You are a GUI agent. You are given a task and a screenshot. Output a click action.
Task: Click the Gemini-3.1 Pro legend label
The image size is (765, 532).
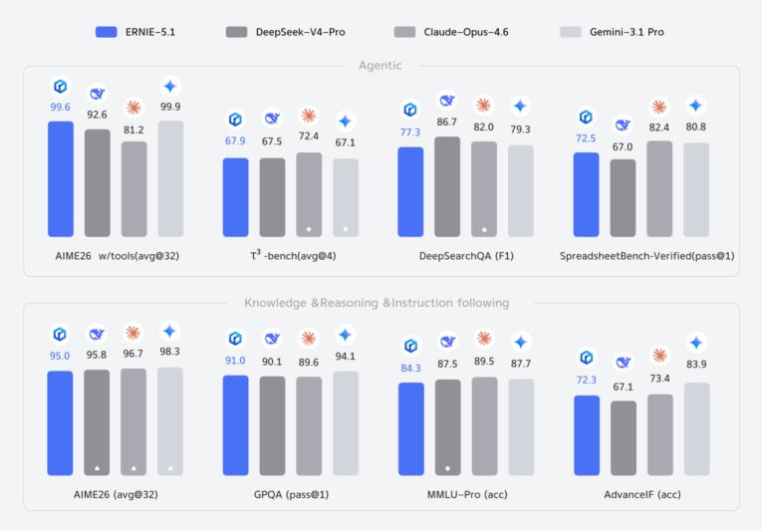627,32
